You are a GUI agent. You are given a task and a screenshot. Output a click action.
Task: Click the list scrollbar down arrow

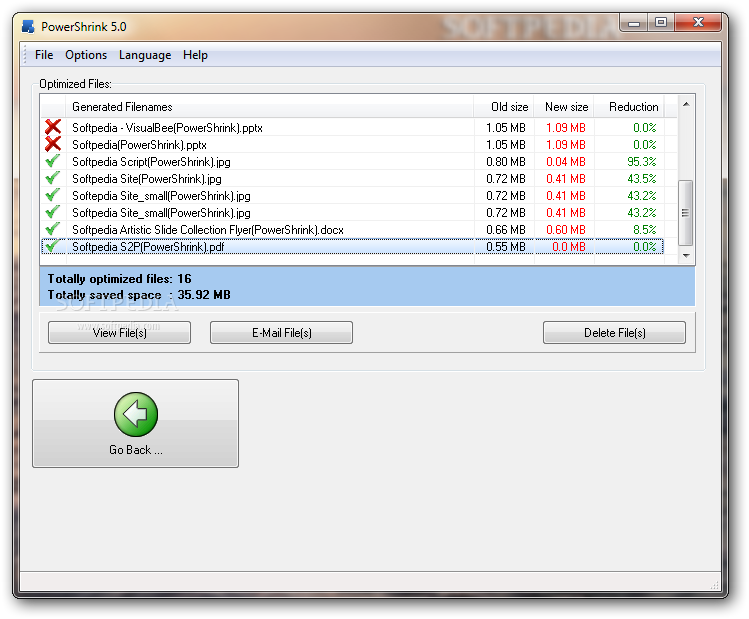click(686, 256)
